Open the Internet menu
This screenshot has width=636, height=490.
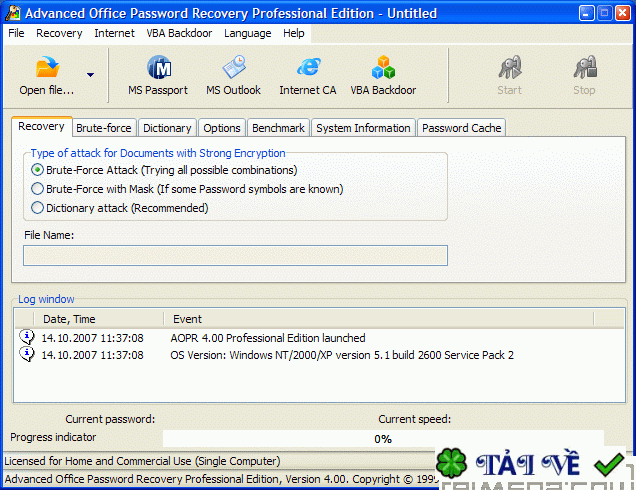tap(114, 33)
